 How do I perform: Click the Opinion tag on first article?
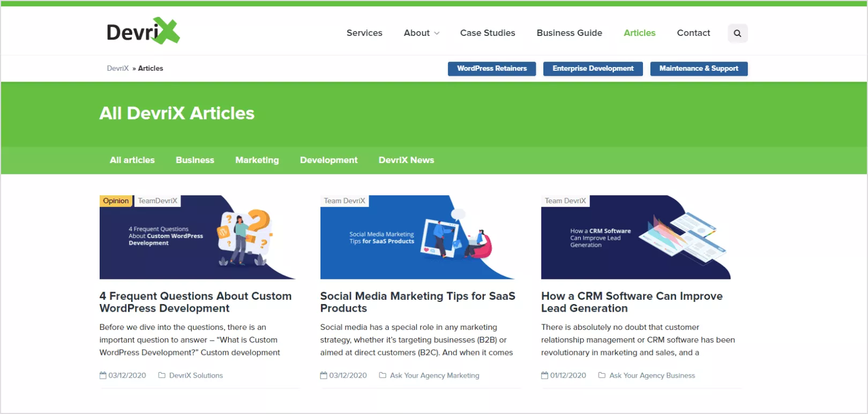pyautogui.click(x=116, y=201)
